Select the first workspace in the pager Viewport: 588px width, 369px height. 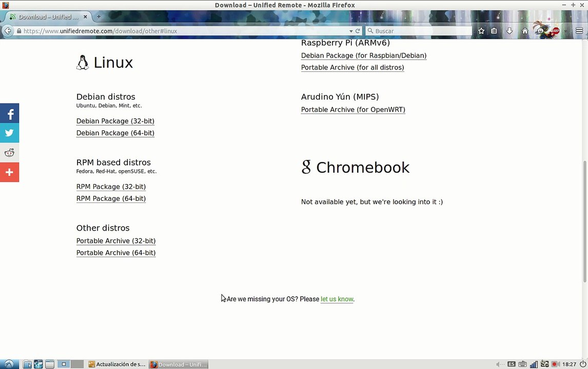tap(64, 364)
